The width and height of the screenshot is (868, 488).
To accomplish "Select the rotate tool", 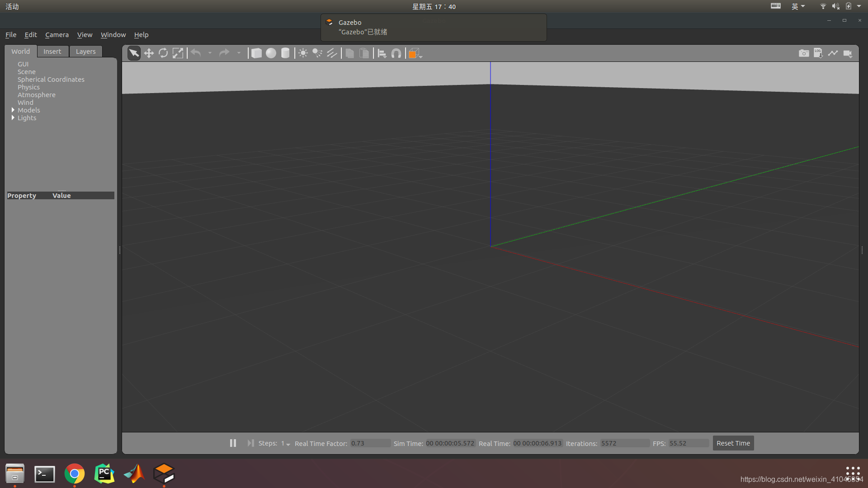I will 163,54.
